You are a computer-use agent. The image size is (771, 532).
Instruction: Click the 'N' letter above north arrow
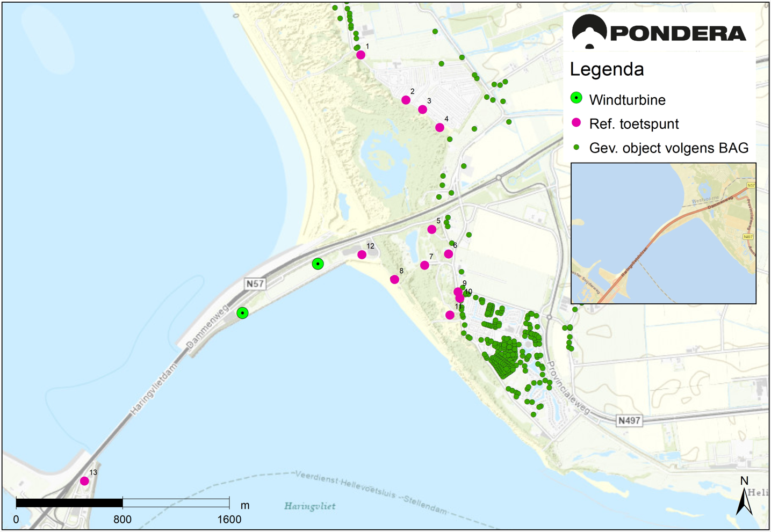[744, 481]
